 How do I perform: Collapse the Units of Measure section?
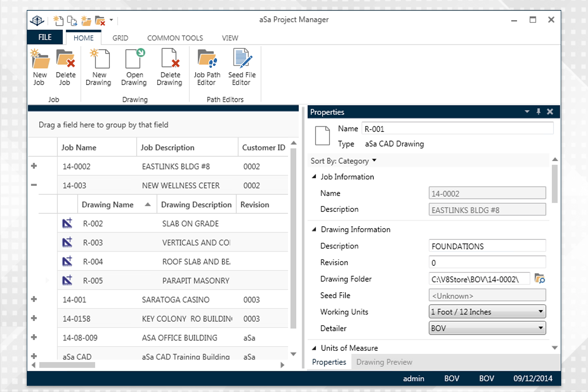click(315, 348)
